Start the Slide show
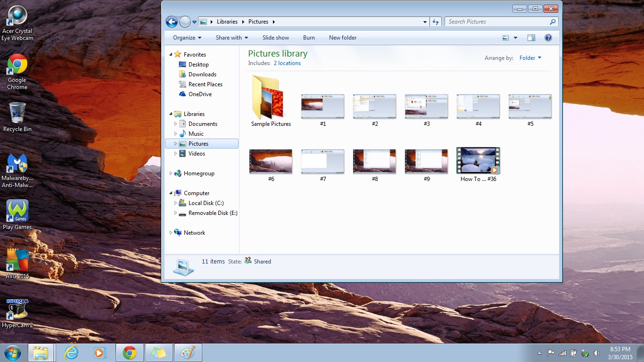 click(276, 38)
